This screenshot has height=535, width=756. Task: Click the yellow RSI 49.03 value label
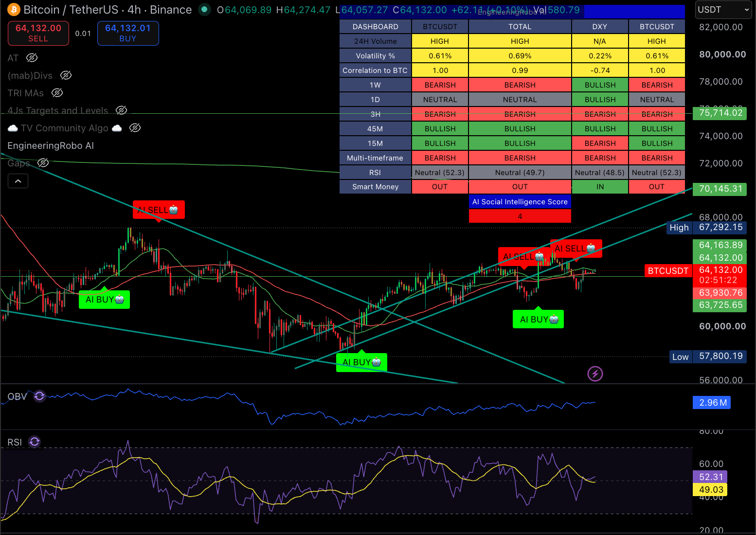[x=710, y=490]
